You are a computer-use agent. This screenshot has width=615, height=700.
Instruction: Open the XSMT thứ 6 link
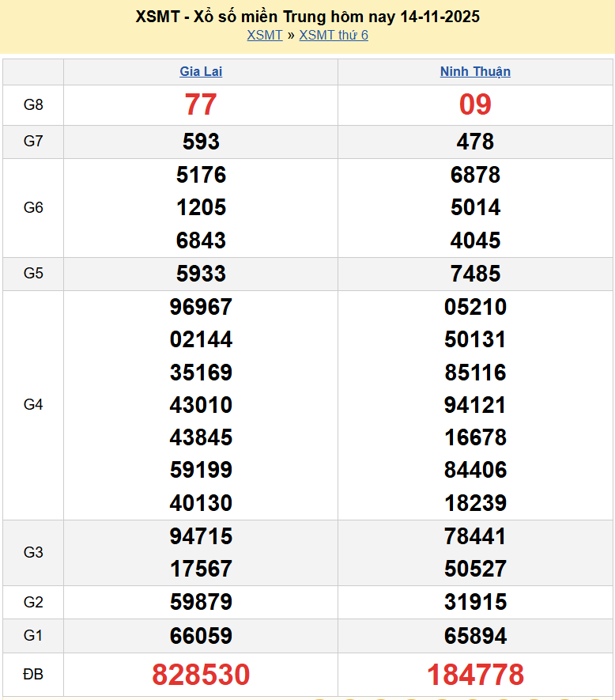(333, 35)
